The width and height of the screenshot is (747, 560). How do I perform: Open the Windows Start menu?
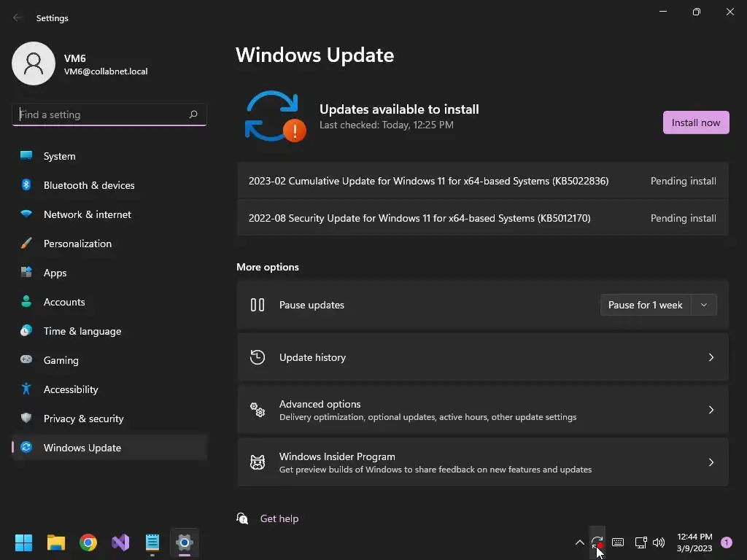tap(23, 542)
